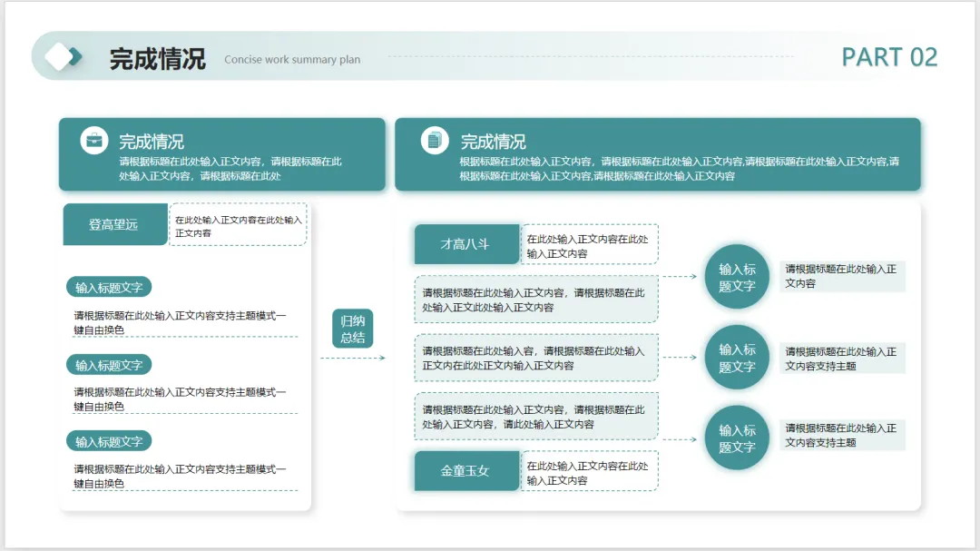
Task: Click the 文内容支持主题 text box by bottom circle
Action: (x=842, y=435)
